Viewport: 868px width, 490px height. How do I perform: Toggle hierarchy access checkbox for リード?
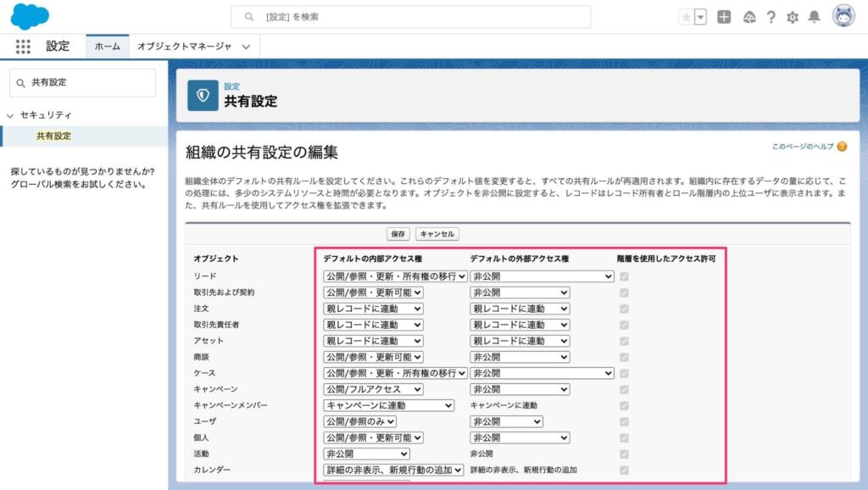click(x=624, y=276)
